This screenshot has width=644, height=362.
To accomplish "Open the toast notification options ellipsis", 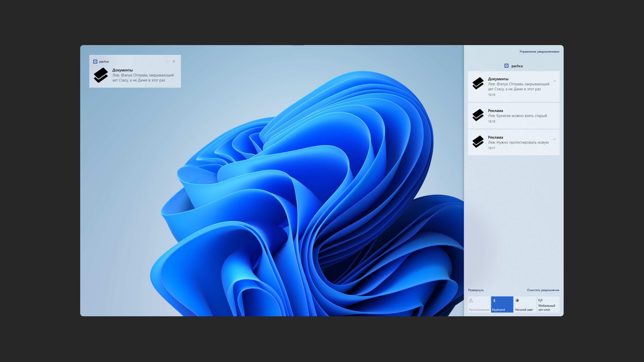I will click(168, 61).
